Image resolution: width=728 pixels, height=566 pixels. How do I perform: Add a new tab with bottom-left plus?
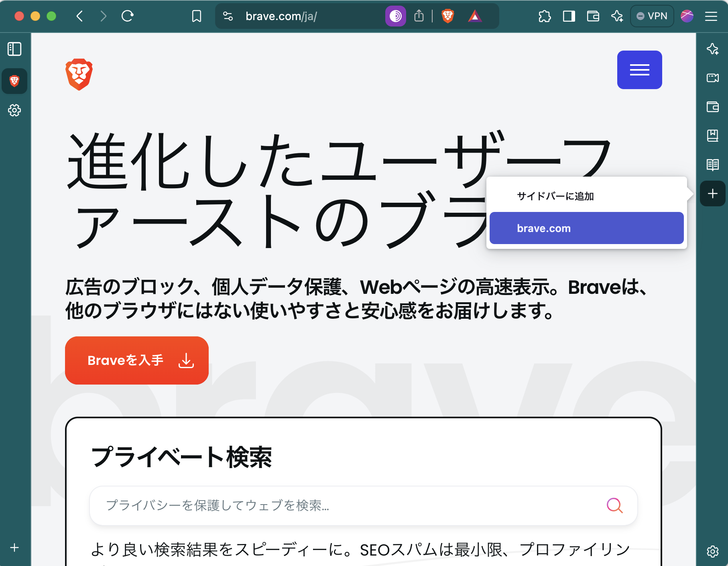tap(14, 548)
